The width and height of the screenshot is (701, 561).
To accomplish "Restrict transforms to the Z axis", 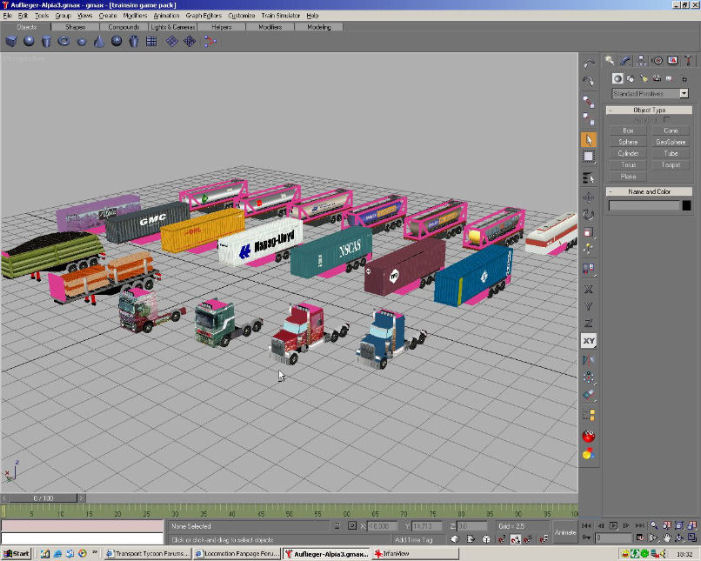I will click(x=589, y=323).
